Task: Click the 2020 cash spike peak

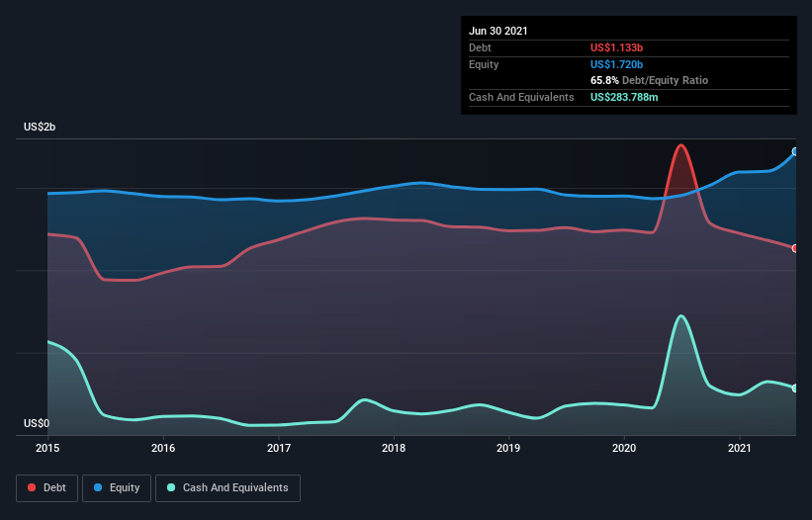Action: pos(681,315)
